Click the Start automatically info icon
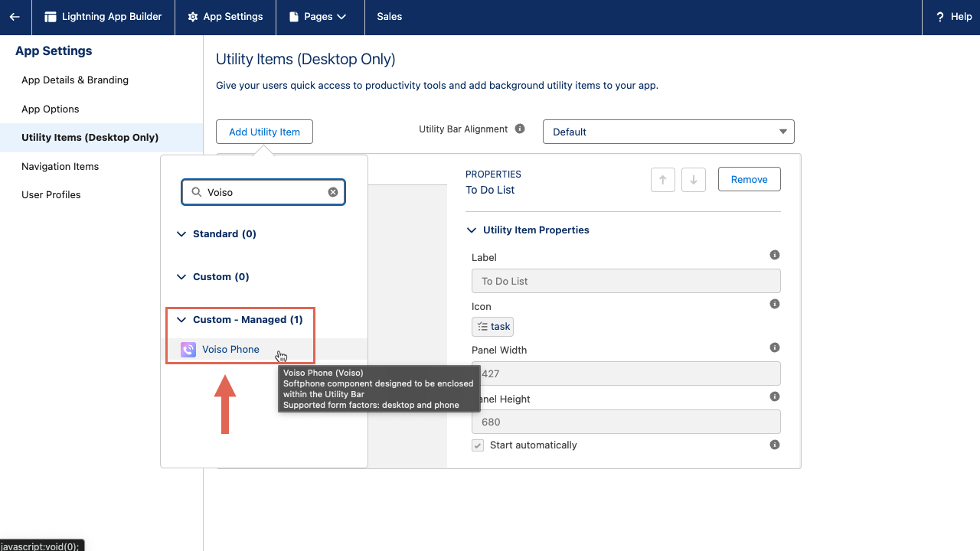The height and width of the screenshot is (551, 980). pos(775,445)
